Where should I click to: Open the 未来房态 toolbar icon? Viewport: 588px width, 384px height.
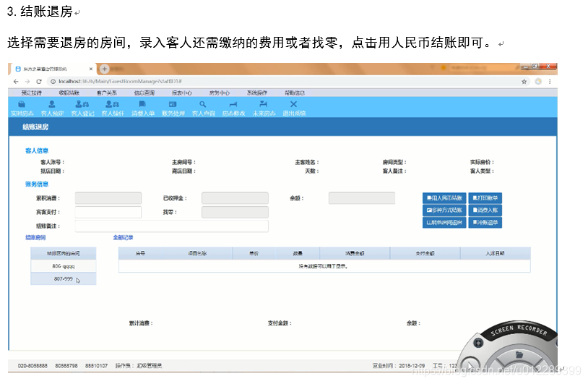(x=264, y=108)
